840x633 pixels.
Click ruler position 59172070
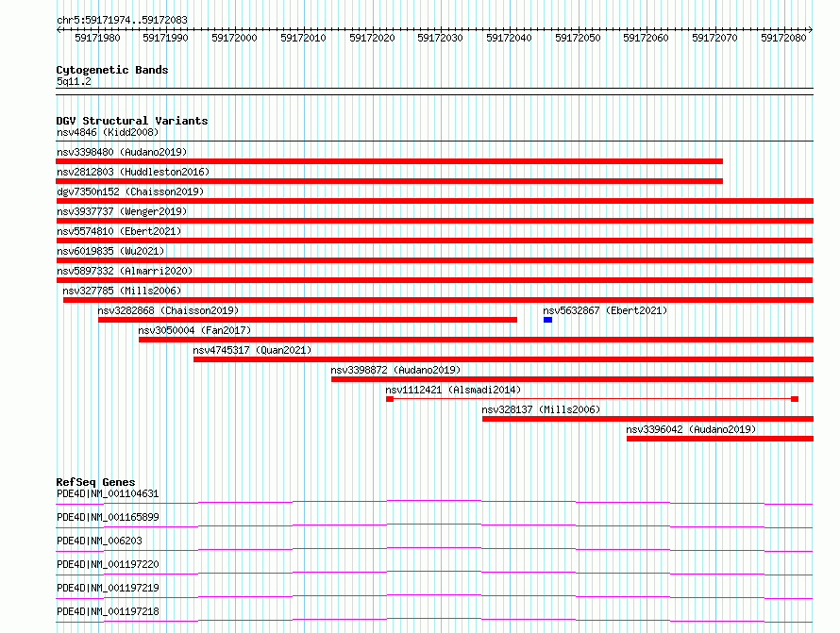tap(714, 38)
